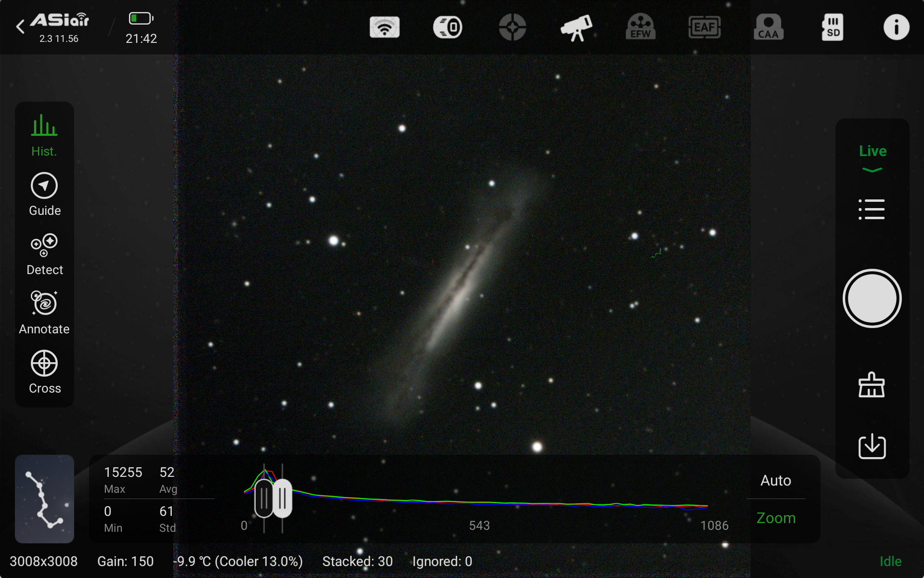The width and height of the screenshot is (924, 578).
Task: Click the battery status icon
Action: click(x=141, y=18)
